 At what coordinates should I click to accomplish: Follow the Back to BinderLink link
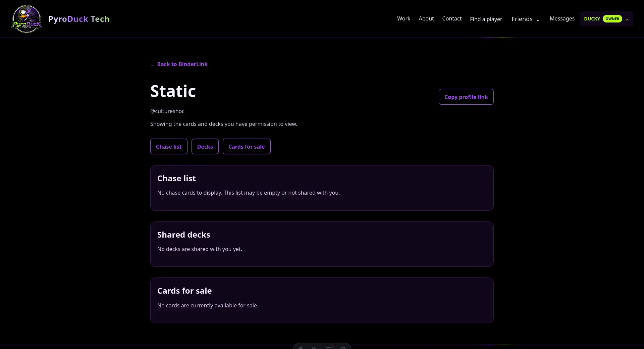point(179,64)
